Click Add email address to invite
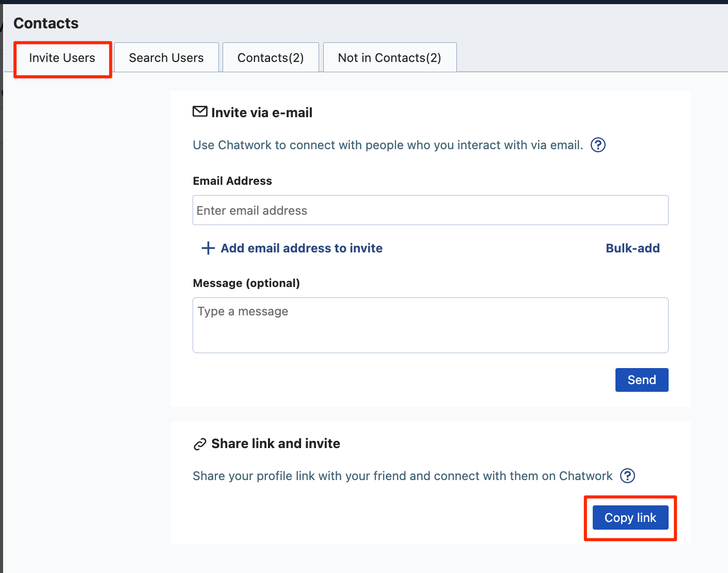The height and width of the screenshot is (573, 728). 302,248
